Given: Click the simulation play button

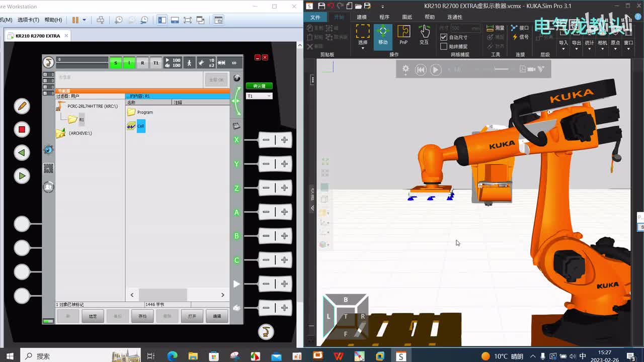Looking at the screenshot, I should click(x=436, y=70).
